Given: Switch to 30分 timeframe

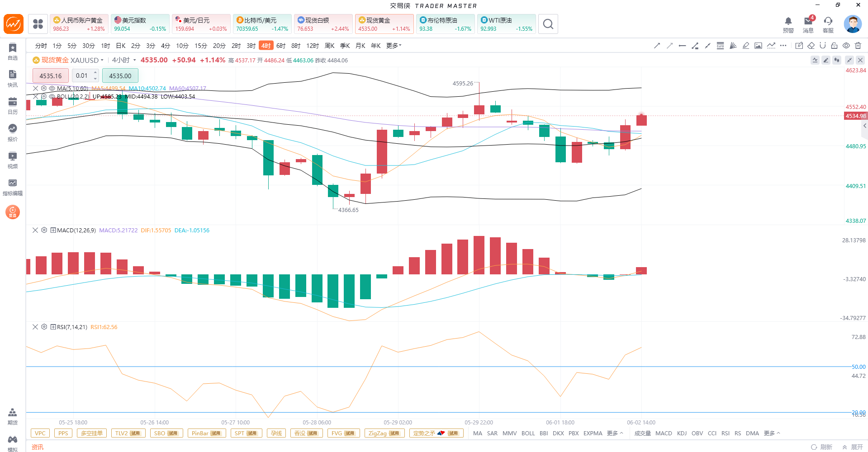Looking at the screenshot, I should point(89,46).
